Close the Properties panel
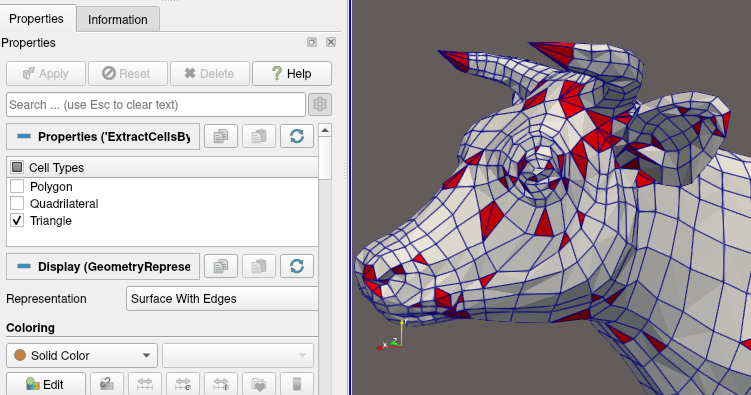751x395 pixels. [x=330, y=42]
